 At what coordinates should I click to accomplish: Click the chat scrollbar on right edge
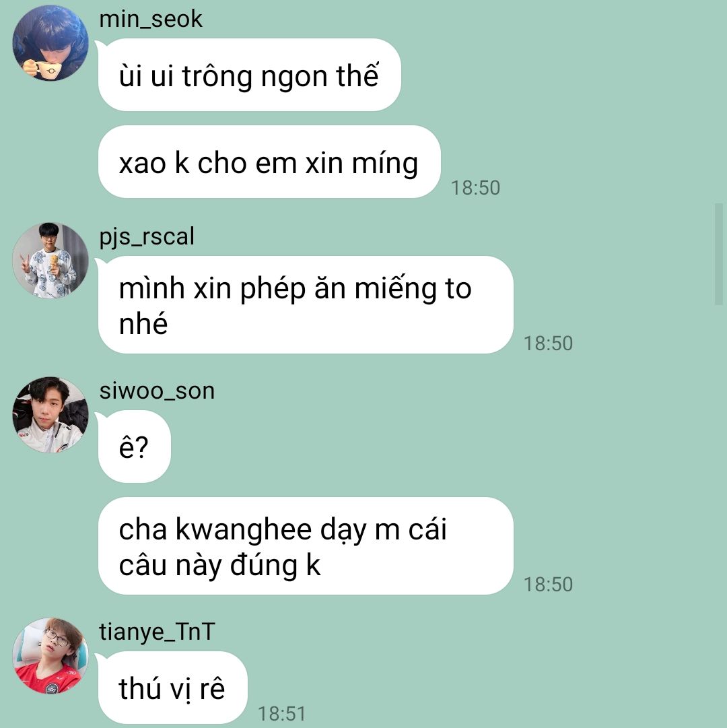pos(719,254)
